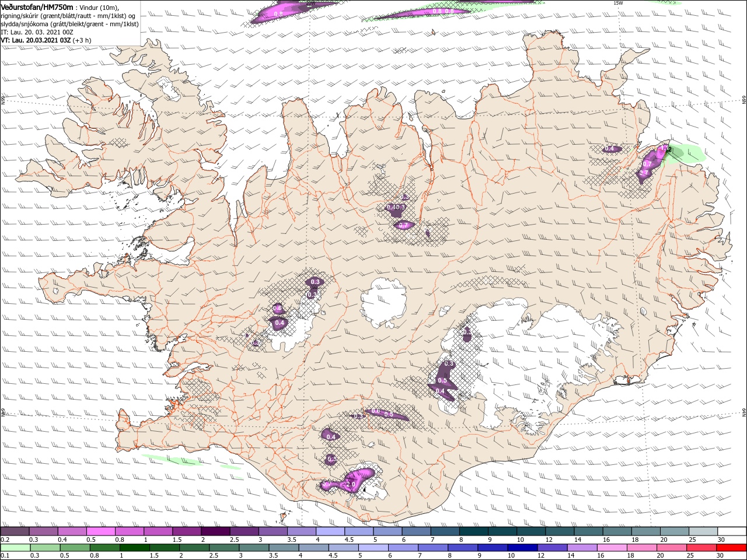
Task: Click the 30 white swatch in upper legend row
Action: (x=732, y=531)
